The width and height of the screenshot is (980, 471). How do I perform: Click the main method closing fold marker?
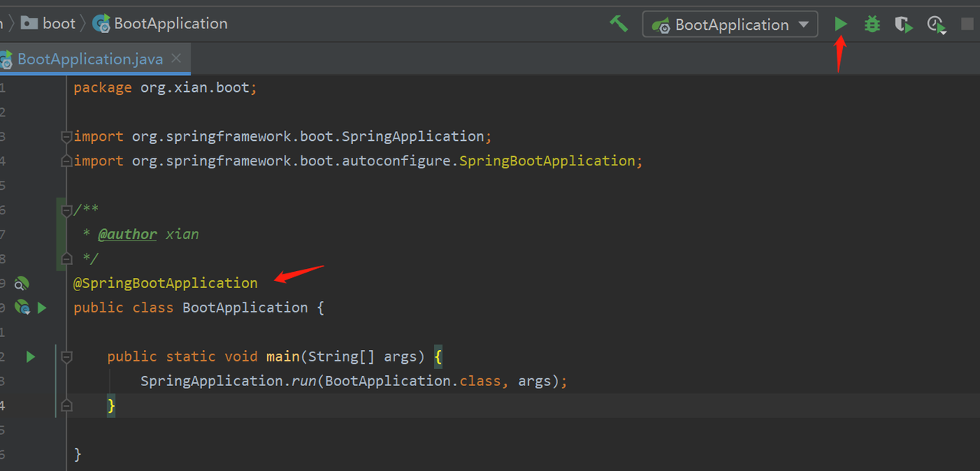point(67,405)
